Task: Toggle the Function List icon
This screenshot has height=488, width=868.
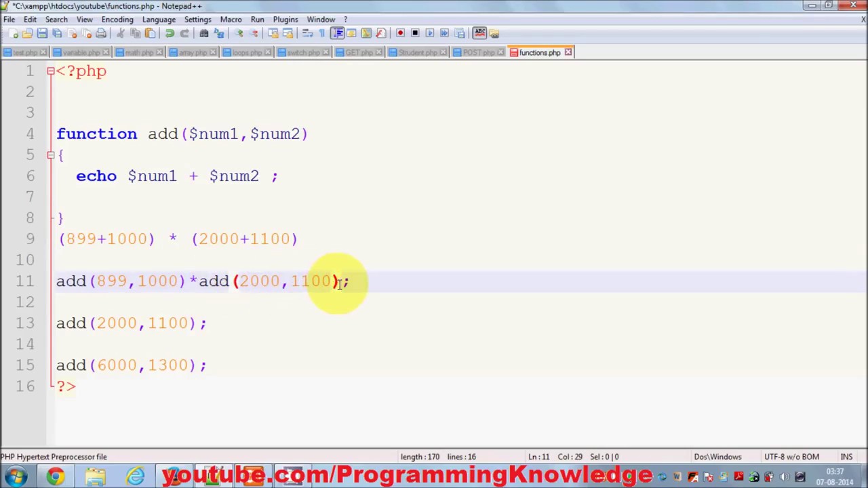Action: tap(380, 33)
